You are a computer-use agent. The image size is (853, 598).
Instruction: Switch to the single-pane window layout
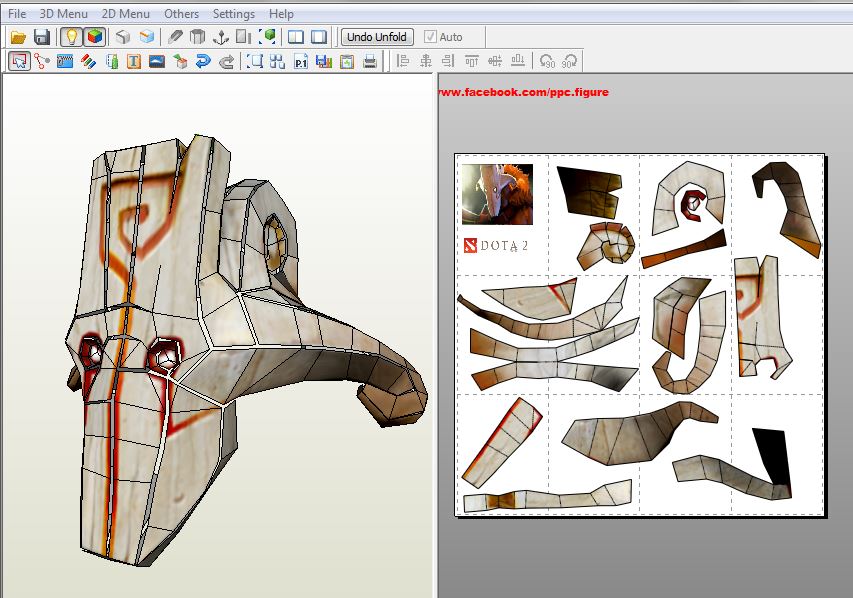click(319, 37)
